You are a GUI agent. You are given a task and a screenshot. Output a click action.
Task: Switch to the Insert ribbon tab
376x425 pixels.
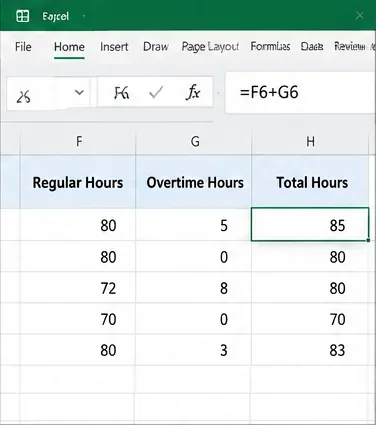(x=114, y=47)
